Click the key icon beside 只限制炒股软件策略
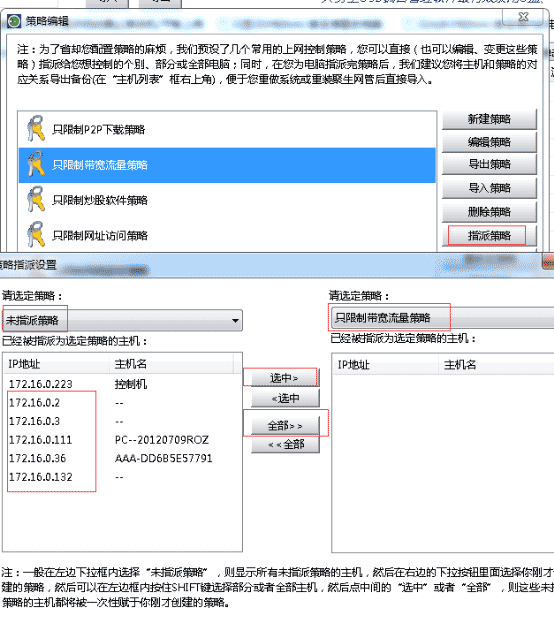Screen dimensions: 554x623 36,199
